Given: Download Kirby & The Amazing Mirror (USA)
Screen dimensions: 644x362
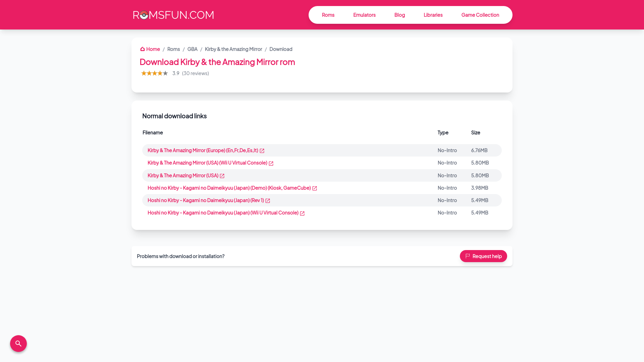Looking at the screenshot, I should tap(183, 175).
